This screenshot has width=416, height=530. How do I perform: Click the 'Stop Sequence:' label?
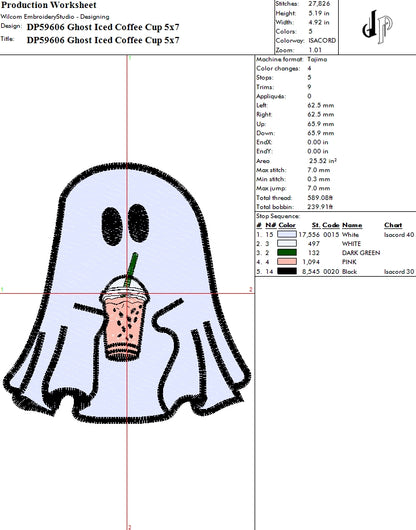(x=278, y=216)
